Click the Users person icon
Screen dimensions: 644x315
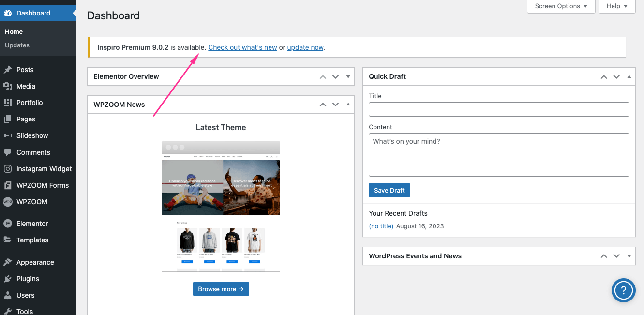click(x=8, y=295)
